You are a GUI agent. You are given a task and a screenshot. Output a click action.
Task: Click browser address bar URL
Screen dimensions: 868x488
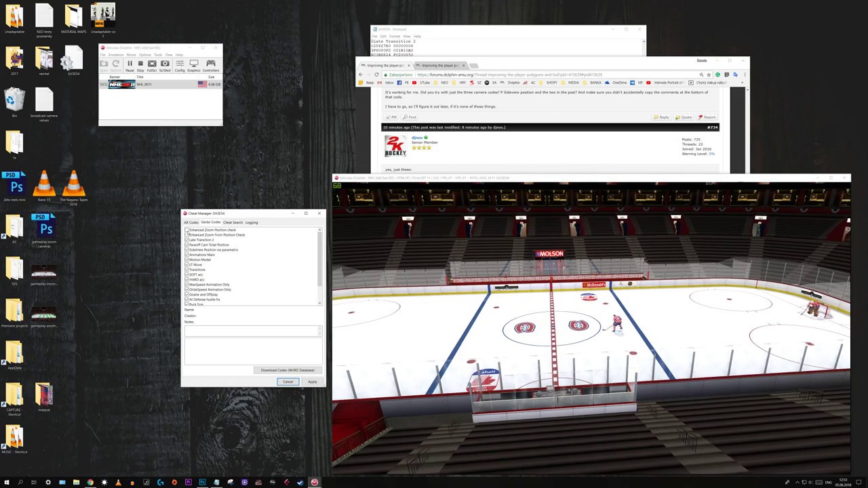(509, 75)
